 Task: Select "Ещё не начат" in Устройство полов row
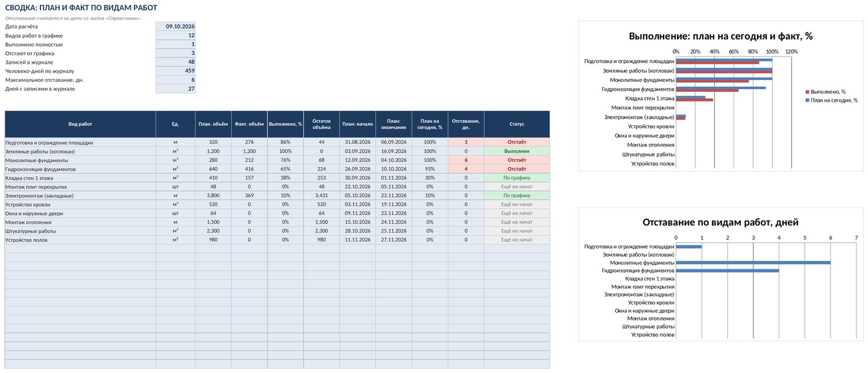click(517, 240)
